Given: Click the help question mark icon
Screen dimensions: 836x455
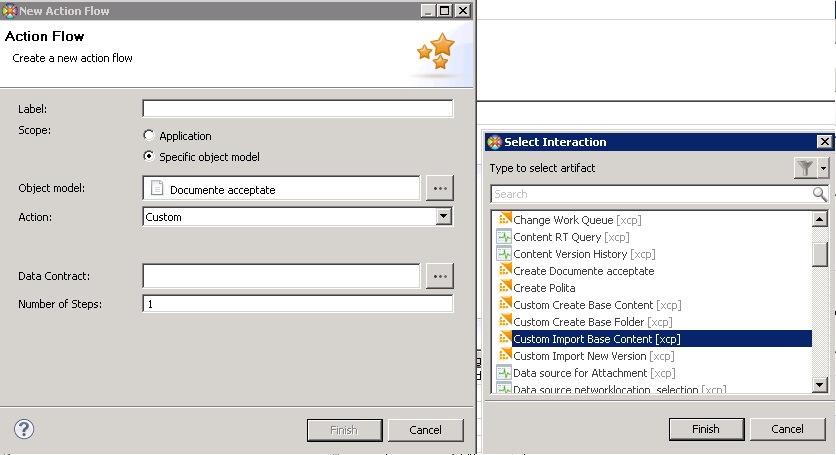Looking at the screenshot, I should click(24, 429).
